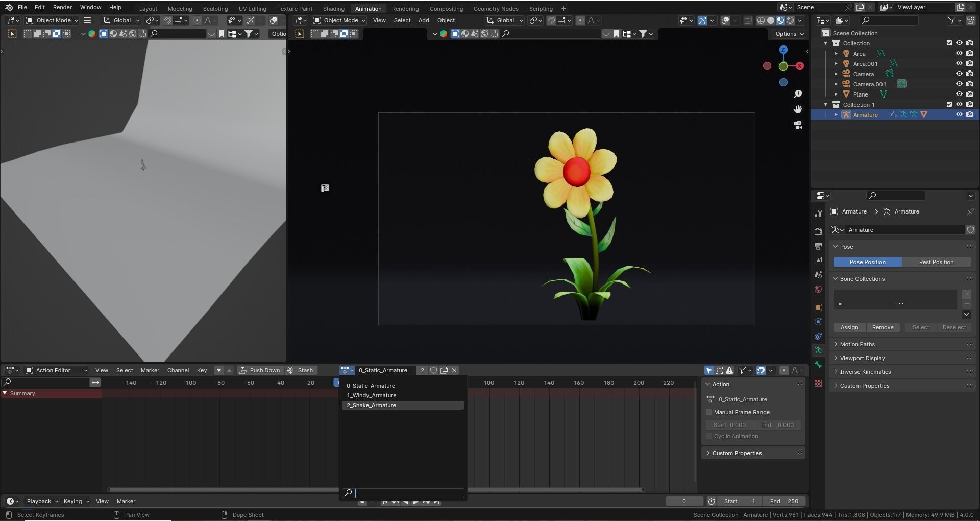Open Playback dropdown in timeline
The image size is (980, 521).
(41, 501)
